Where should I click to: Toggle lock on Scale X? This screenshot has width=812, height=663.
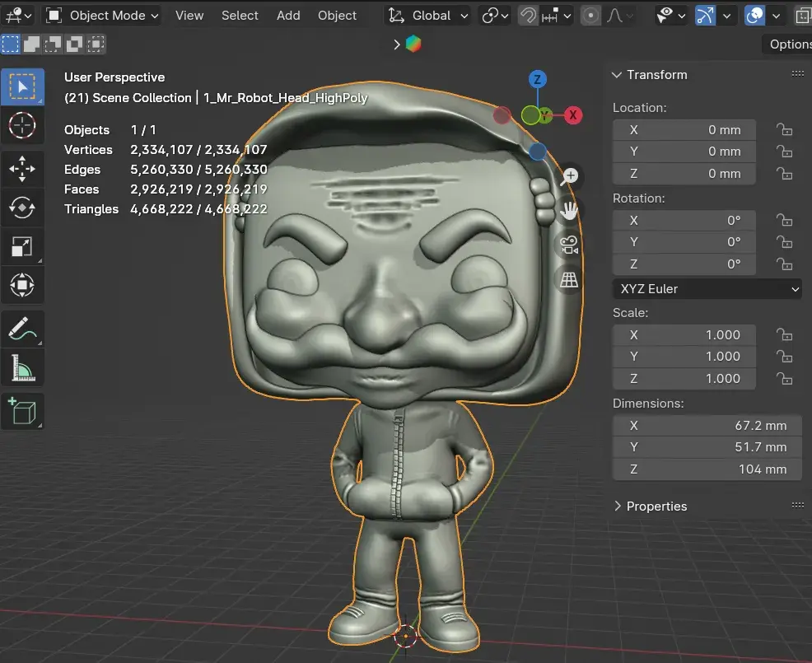point(785,334)
